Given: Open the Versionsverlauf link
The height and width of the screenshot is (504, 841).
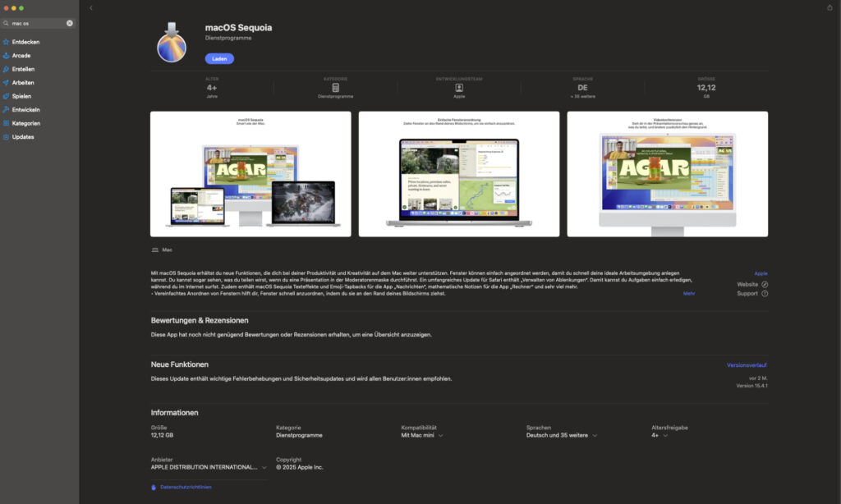Looking at the screenshot, I should point(747,364).
